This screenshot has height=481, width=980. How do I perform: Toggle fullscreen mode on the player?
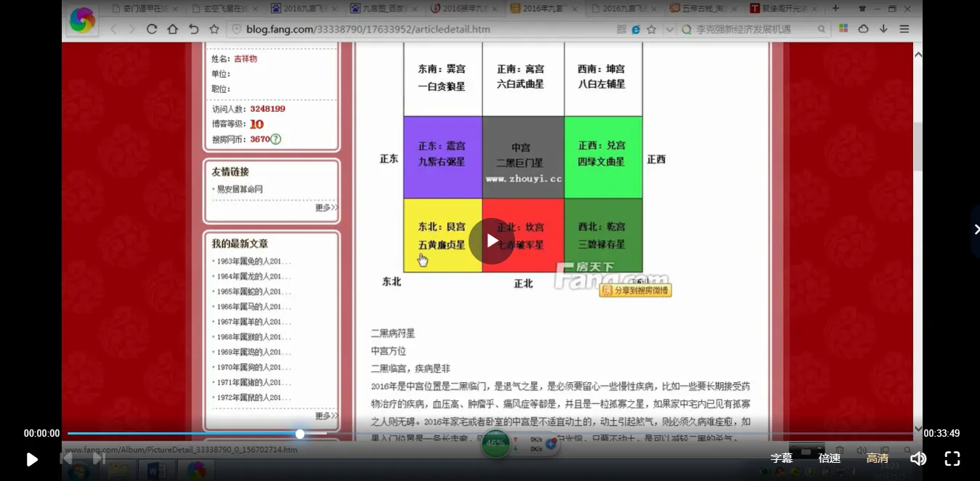(952, 458)
